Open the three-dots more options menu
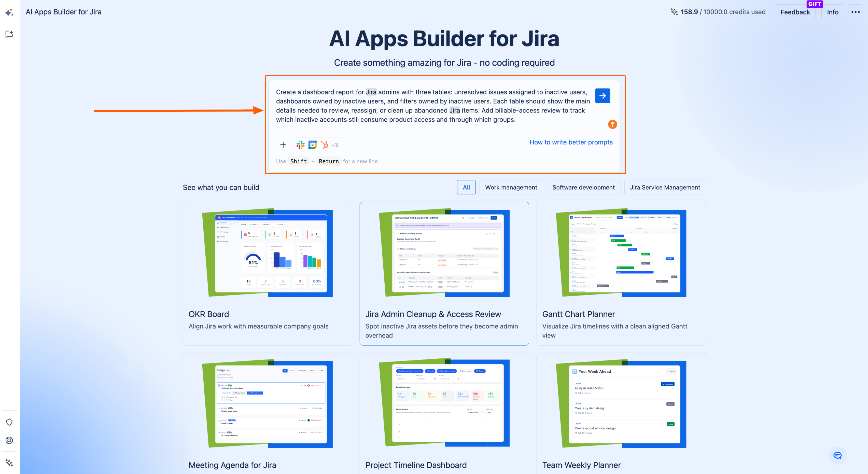 point(856,12)
